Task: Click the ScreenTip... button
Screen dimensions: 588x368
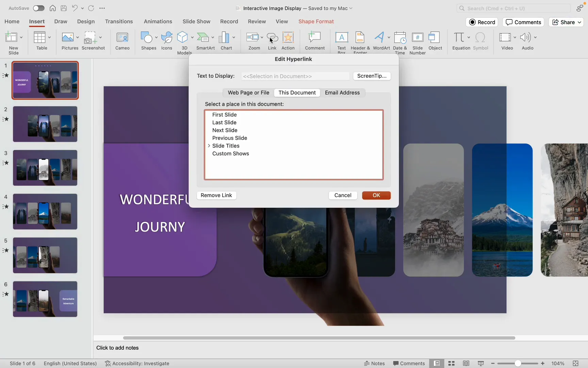Action: 372,76
